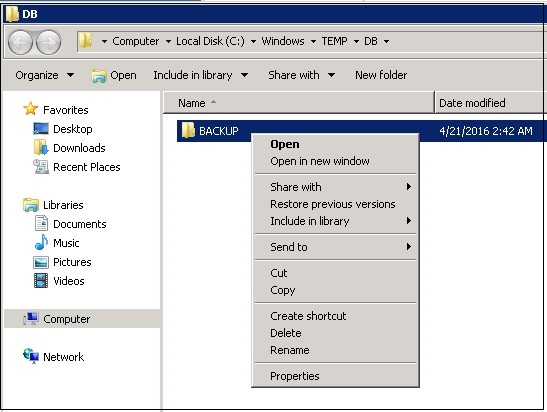547x412 pixels.
Task: Open the Music library icon
Action: click(x=41, y=242)
